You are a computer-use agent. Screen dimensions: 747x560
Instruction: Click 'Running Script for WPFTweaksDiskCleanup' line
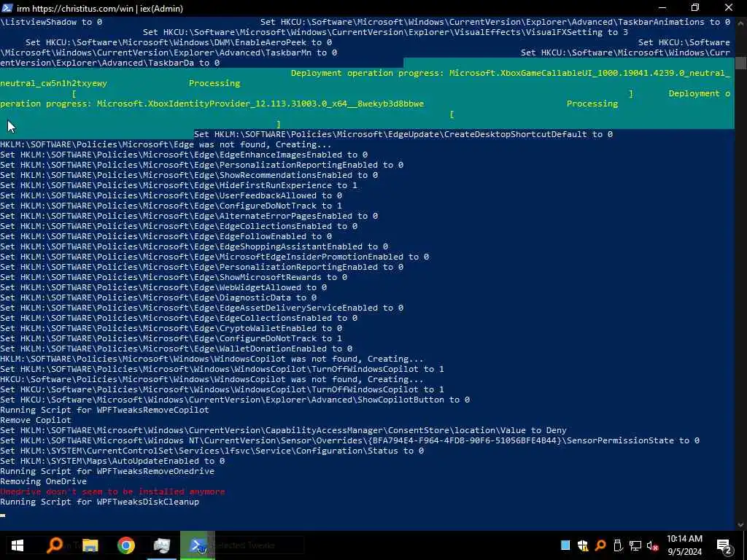[99, 502]
